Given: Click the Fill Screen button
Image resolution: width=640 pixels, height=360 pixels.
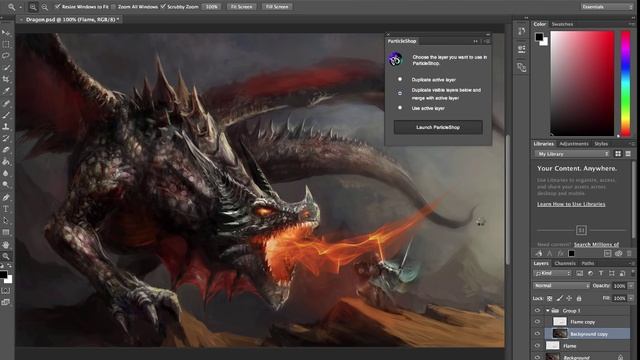Looking at the screenshot, I should 277,7.
